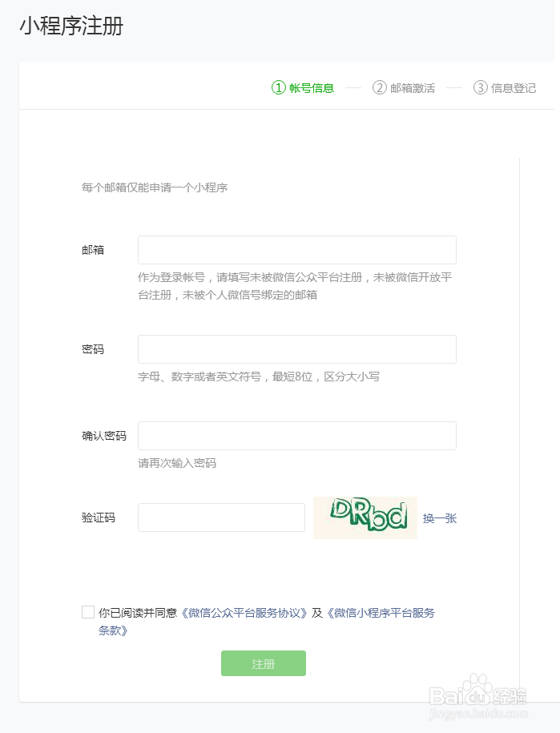
Task: Click the Baidu 经验 watermark logo
Action: point(477,696)
